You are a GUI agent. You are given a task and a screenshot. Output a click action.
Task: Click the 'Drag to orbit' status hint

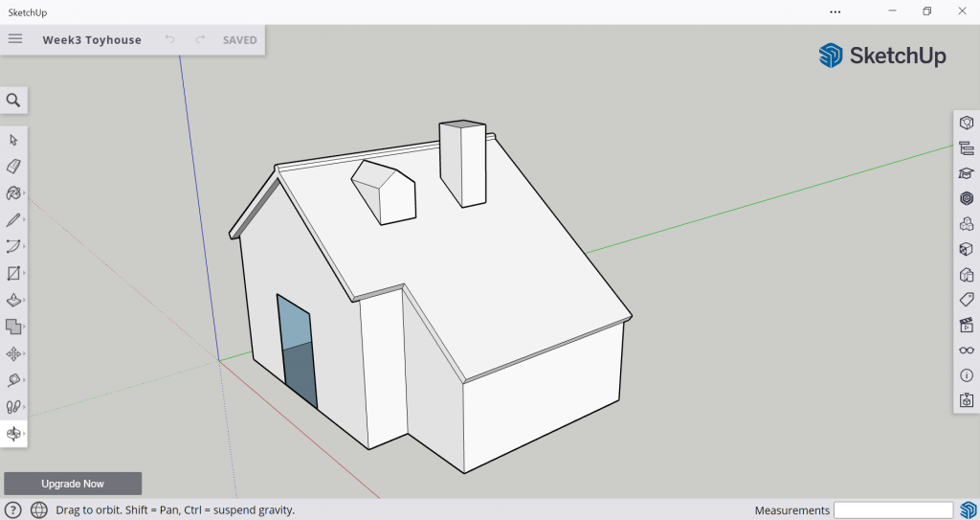pos(175,510)
